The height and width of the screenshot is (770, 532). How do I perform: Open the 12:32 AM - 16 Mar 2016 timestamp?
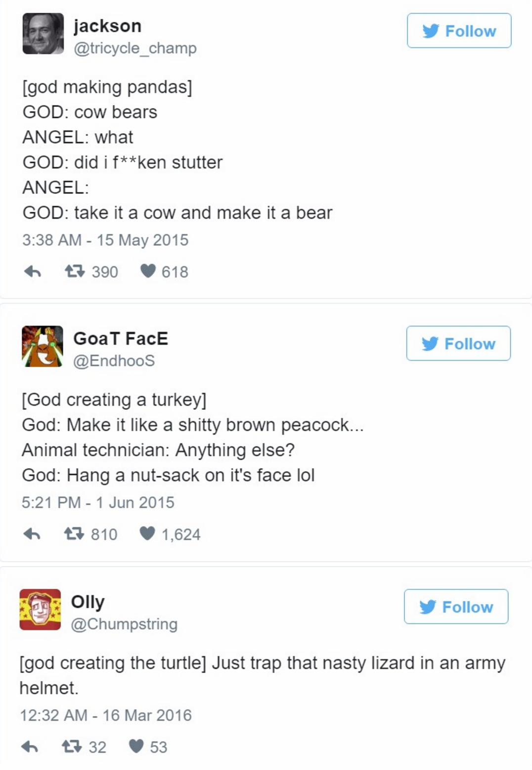[x=105, y=715]
